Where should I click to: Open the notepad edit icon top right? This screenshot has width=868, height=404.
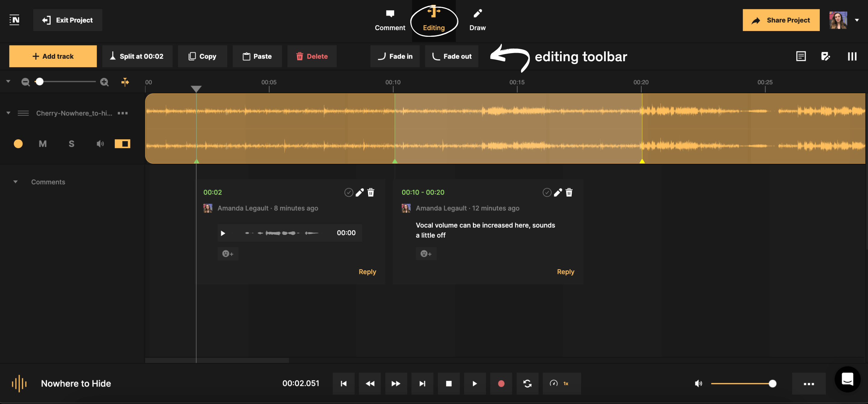pos(826,56)
